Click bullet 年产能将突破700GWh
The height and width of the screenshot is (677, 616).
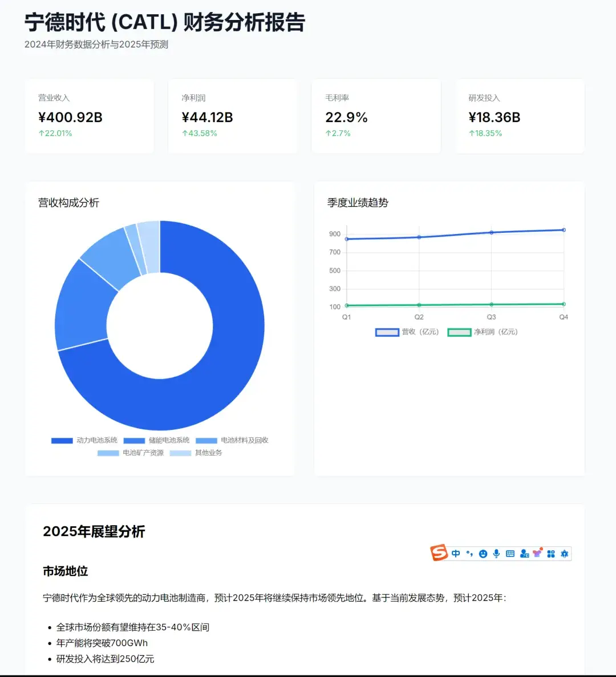pyautogui.click(x=102, y=643)
